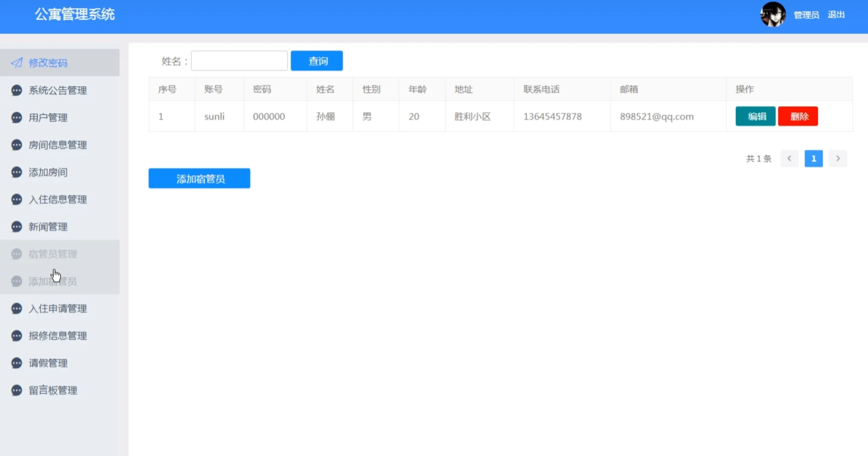This screenshot has width=868, height=456.
Task: Click the icon next to 新闻管理
Action: [16, 227]
